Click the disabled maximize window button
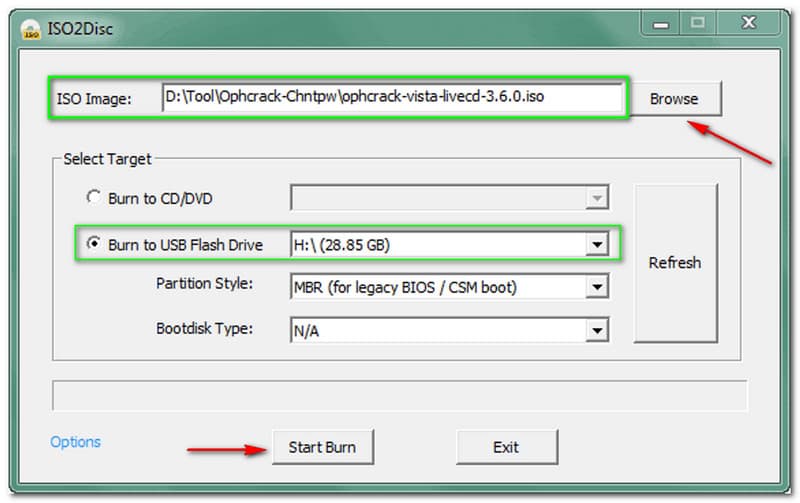 (697, 23)
